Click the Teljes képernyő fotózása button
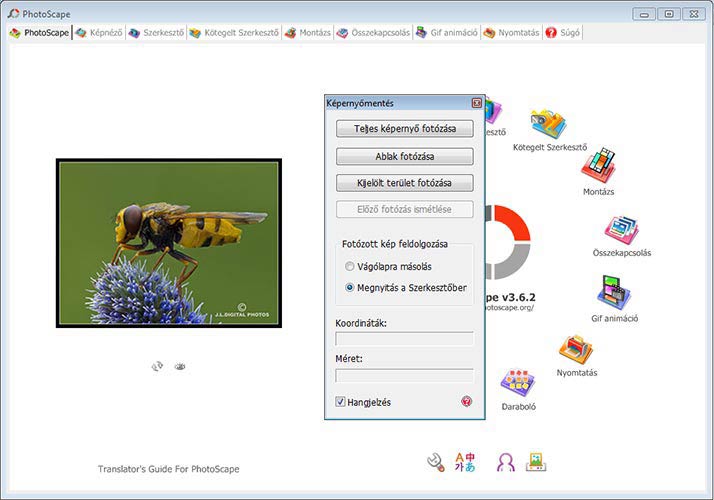This screenshot has width=714, height=500. coord(404,129)
